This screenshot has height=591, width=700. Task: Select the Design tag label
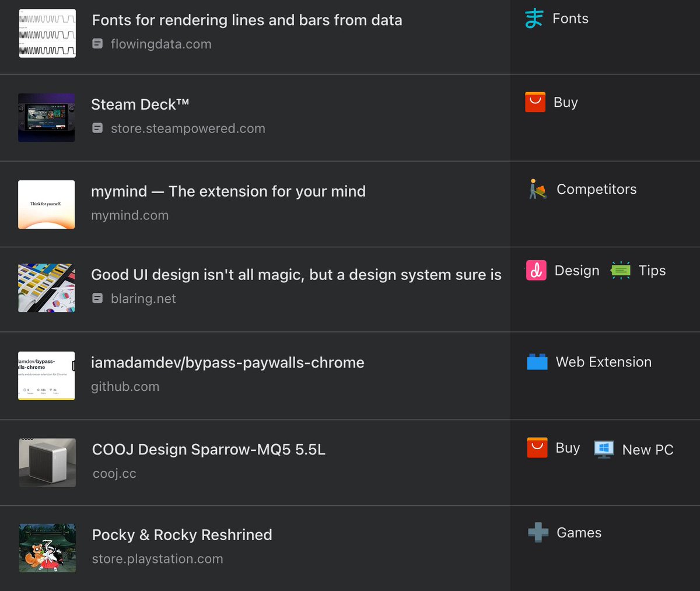coord(577,271)
